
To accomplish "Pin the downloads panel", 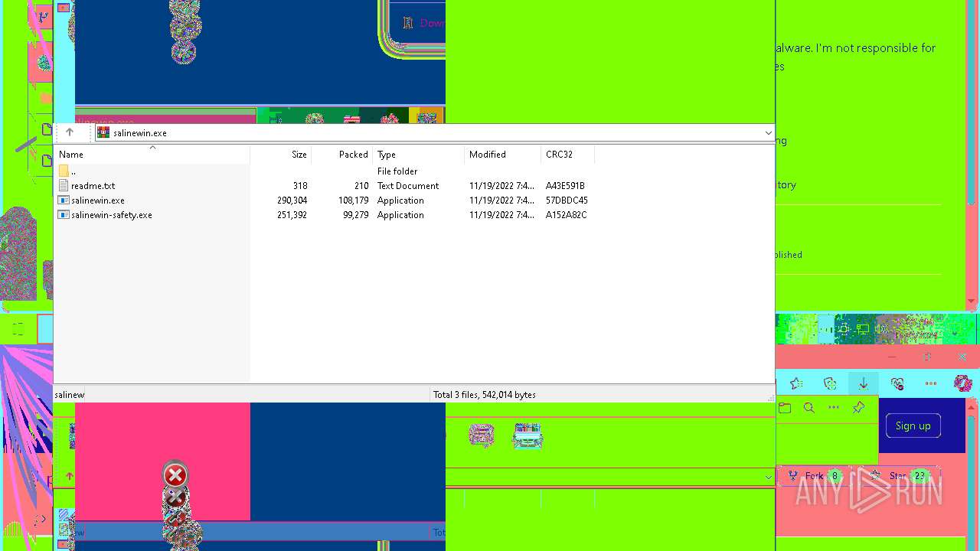I will pyautogui.click(x=858, y=408).
